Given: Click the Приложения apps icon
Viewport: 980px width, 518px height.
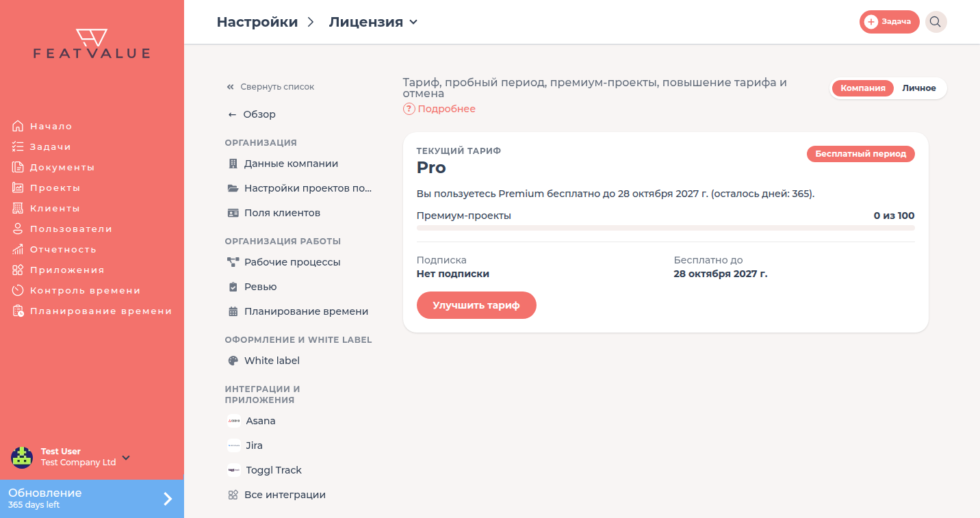Looking at the screenshot, I should [18, 270].
